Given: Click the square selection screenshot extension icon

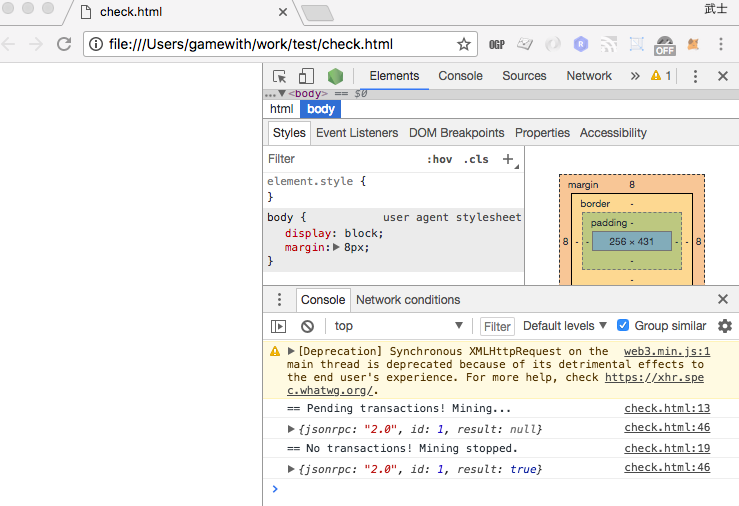Looking at the screenshot, I should [636, 44].
